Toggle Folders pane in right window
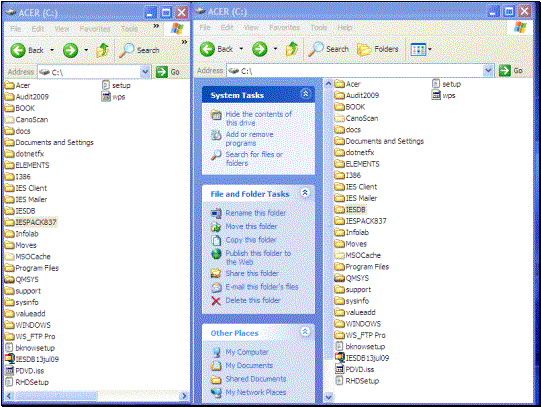Viewport: 541px width, 407px height. (377, 49)
